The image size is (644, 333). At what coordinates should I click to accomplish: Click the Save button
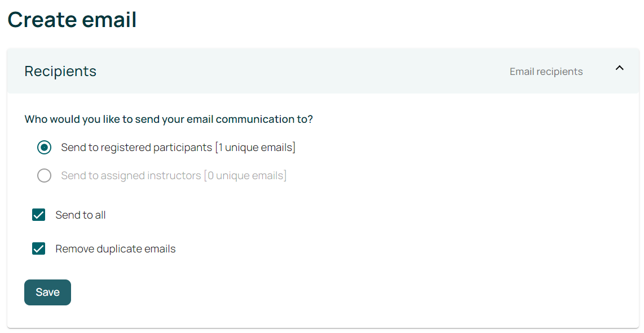click(47, 292)
